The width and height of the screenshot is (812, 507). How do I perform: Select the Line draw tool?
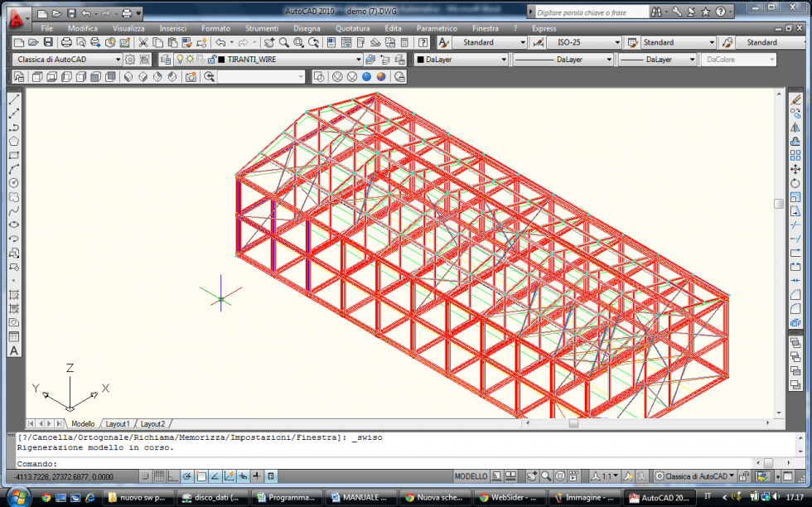coord(14,99)
